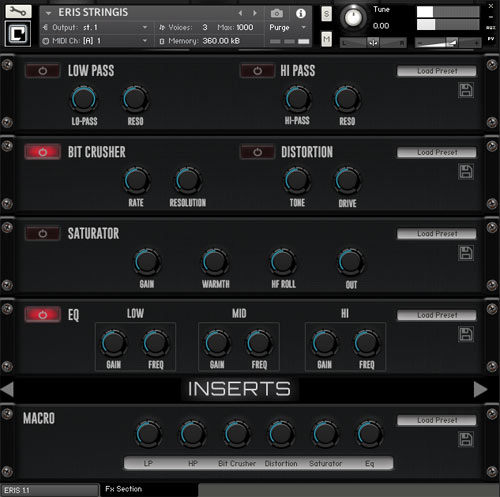
Task: Click the Max voices value 1000
Action: 245,27
